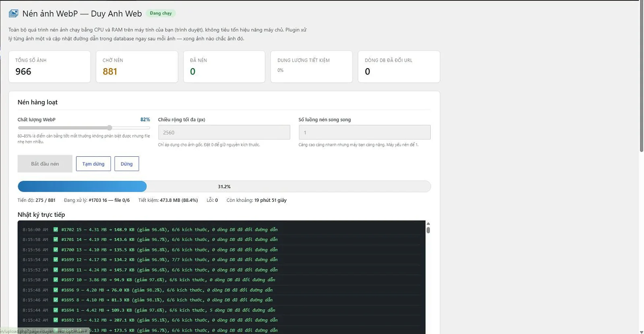The height and width of the screenshot is (334, 644).
Task: Click 'Đang xử lý: #1703 16 — file 0/6' text
Action: [97, 200]
